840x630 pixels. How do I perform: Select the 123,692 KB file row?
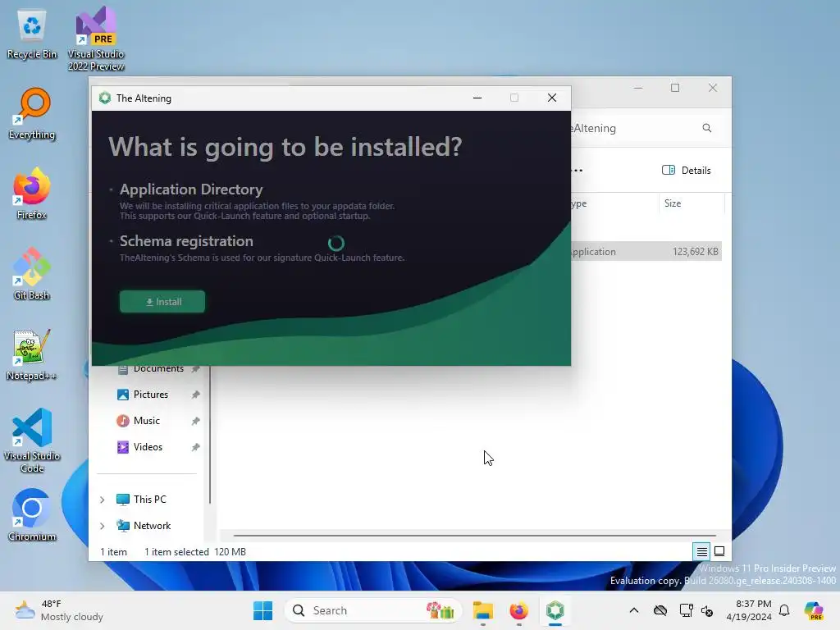pyautogui.click(x=646, y=251)
